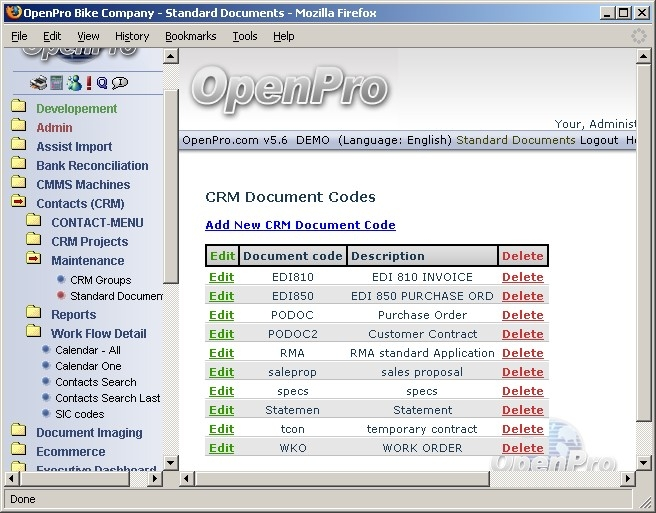The width and height of the screenshot is (656, 513).
Task: Click the printer icon in the sidebar
Action: click(38, 83)
